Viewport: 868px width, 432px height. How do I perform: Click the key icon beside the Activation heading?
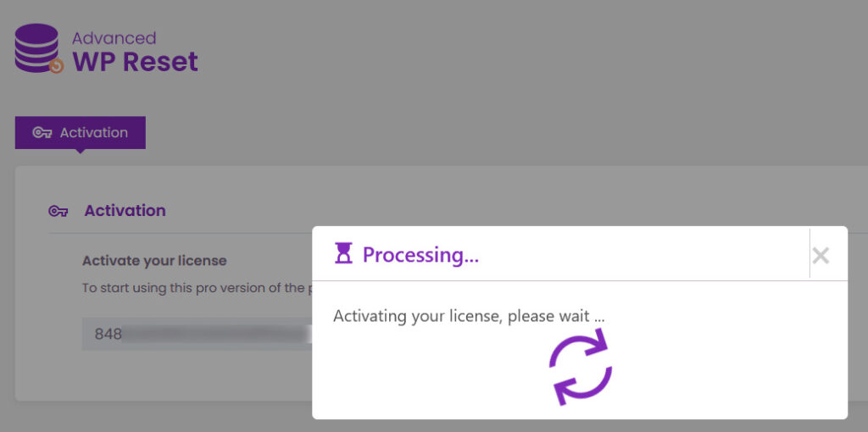[x=58, y=211]
